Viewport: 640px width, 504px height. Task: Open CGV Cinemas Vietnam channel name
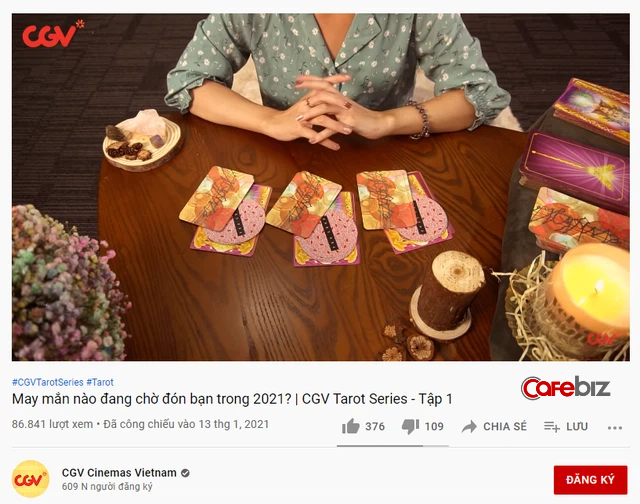click(x=119, y=473)
